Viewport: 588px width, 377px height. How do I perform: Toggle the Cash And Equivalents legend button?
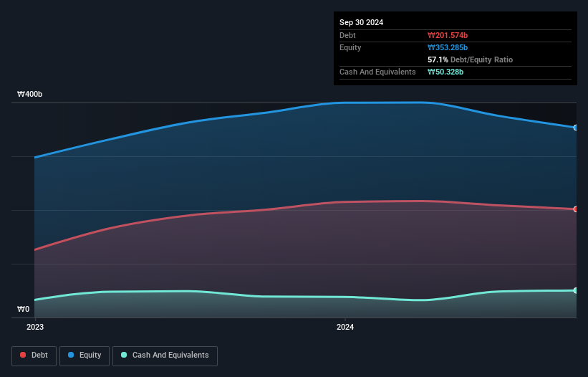165,355
